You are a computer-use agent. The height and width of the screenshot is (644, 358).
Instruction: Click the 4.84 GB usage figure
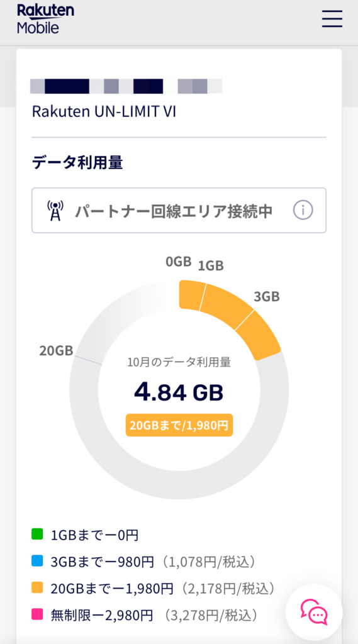[179, 392]
